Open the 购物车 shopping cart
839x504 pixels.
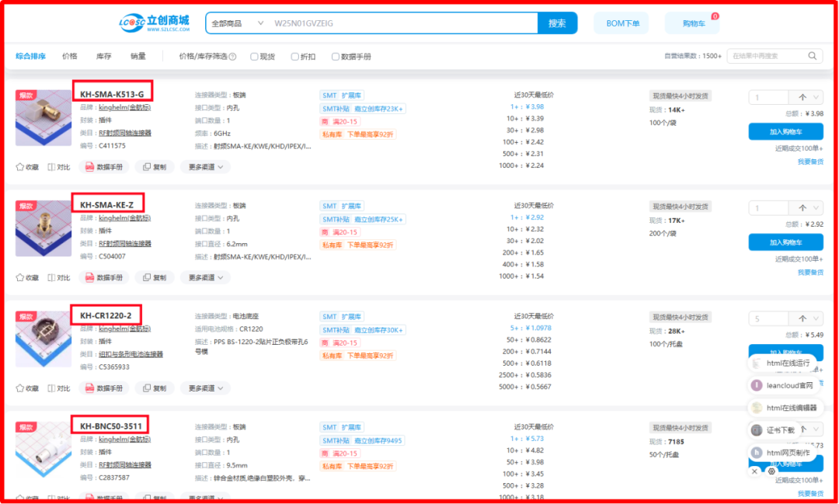[692, 23]
